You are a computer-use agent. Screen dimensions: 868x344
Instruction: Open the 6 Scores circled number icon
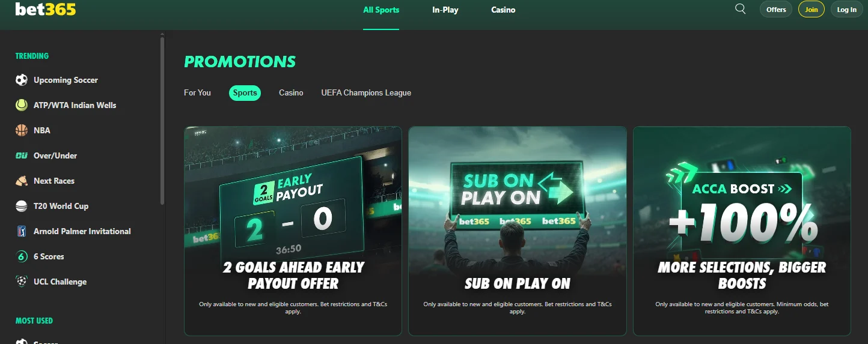click(22, 256)
